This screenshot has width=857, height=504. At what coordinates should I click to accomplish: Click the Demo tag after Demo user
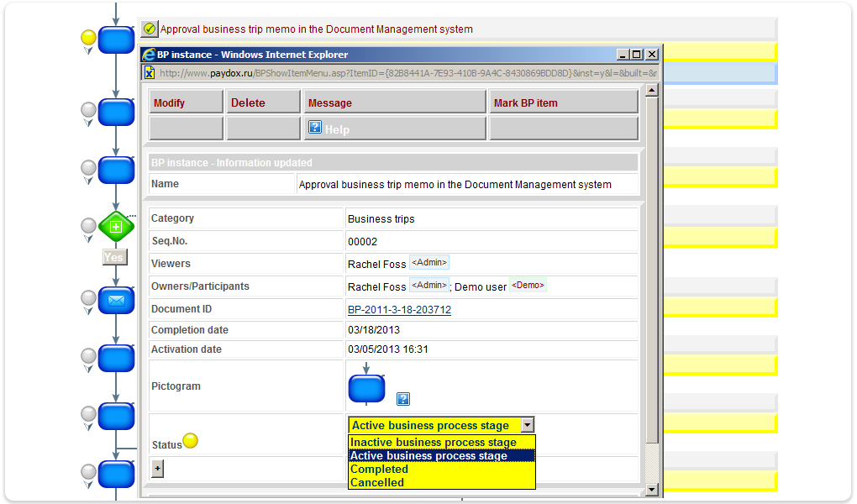click(528, 286)
